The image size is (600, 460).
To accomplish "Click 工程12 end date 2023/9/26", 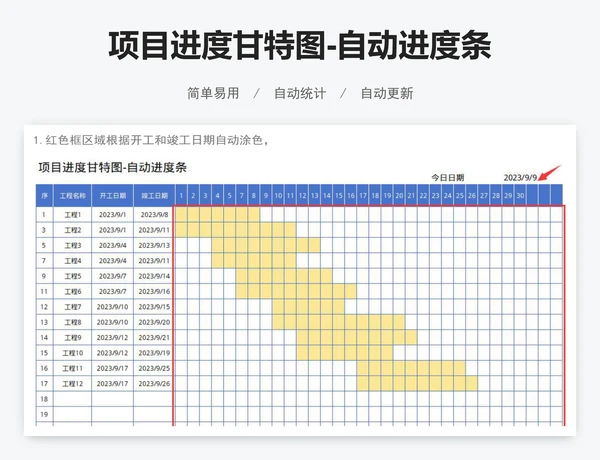I will [154, 383].
